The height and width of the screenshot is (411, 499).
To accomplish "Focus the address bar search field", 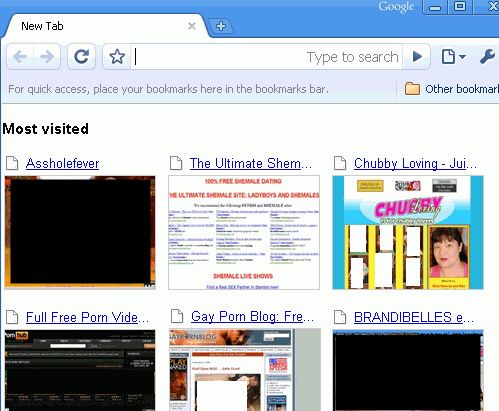I will click(266, 57).
